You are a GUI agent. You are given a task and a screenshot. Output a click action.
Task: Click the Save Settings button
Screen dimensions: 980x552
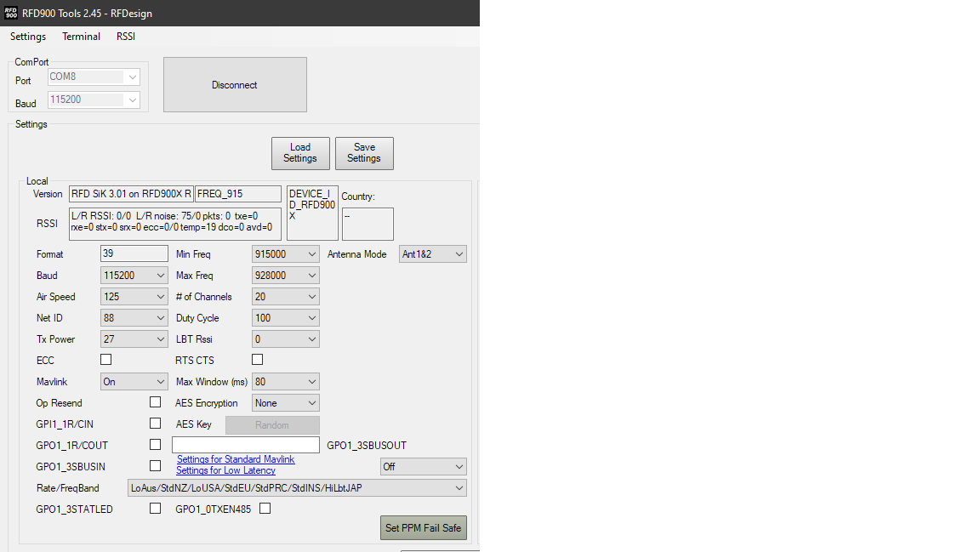(x=364, y=153)
